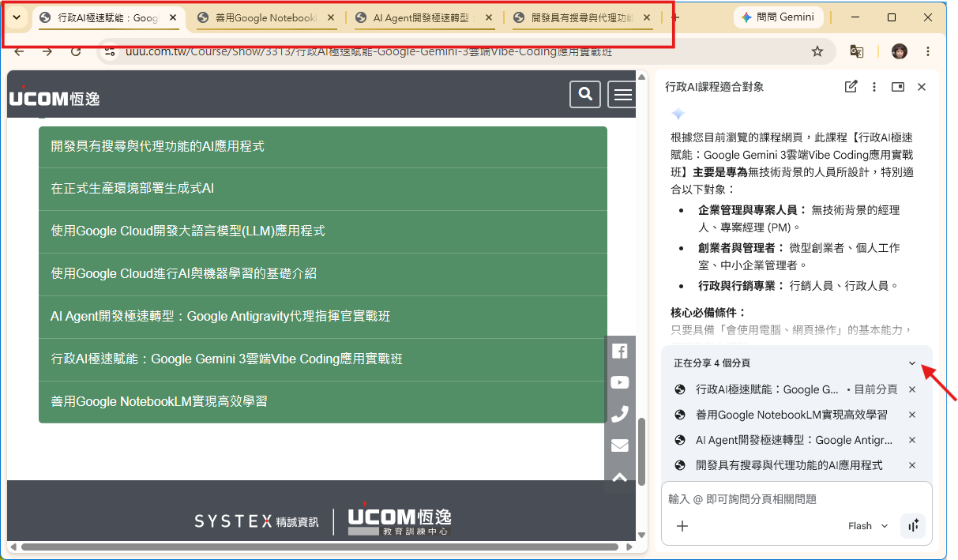Click the globe icon beside 行政AI極速賦能 shared tab

680,389
